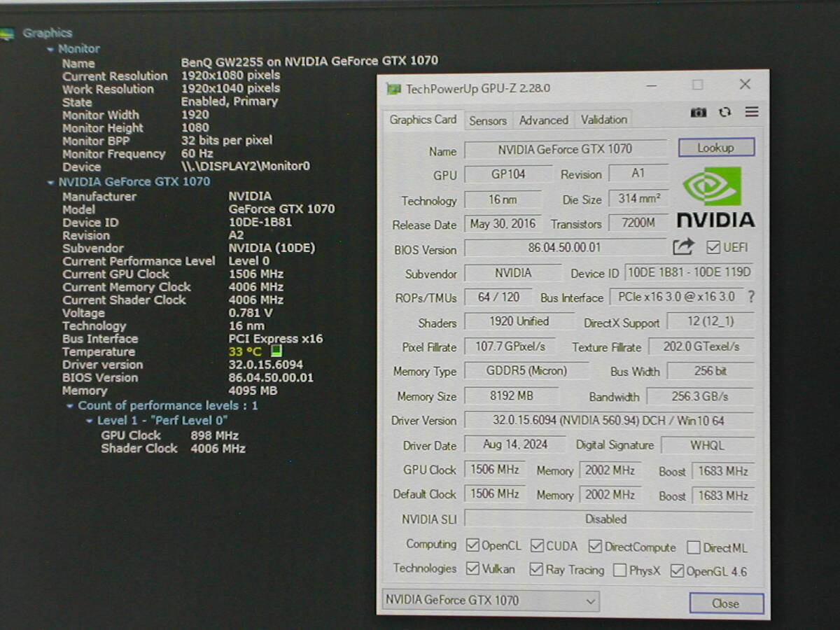This screenshot has width=840, height=630.
Task: Enable the DirectML checkbox
Action: (694, 547)
